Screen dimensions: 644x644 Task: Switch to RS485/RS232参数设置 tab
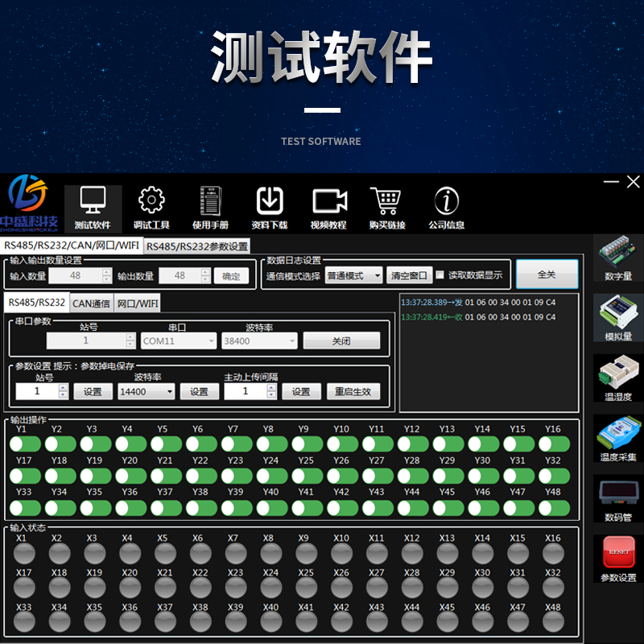point(197,246)
